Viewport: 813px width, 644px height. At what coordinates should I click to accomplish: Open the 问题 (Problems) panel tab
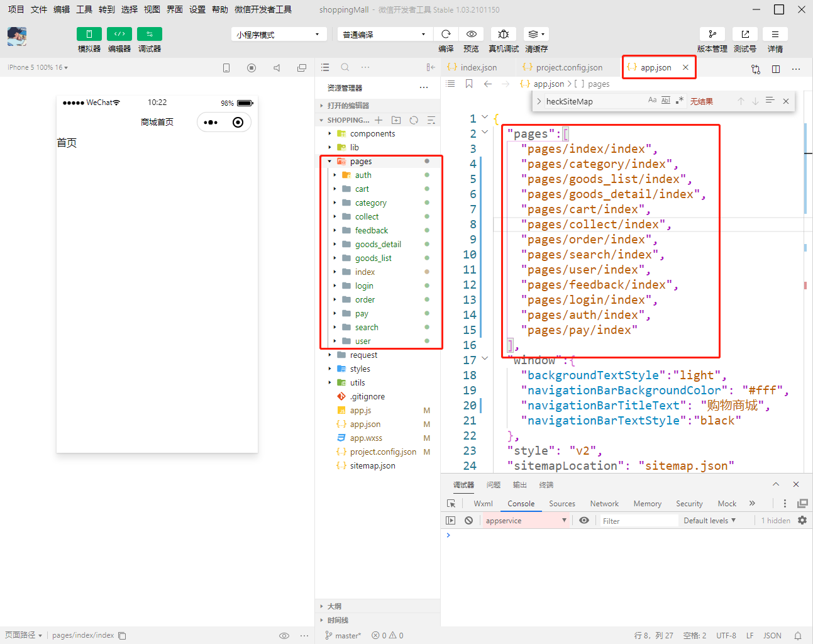coord(494,485)
